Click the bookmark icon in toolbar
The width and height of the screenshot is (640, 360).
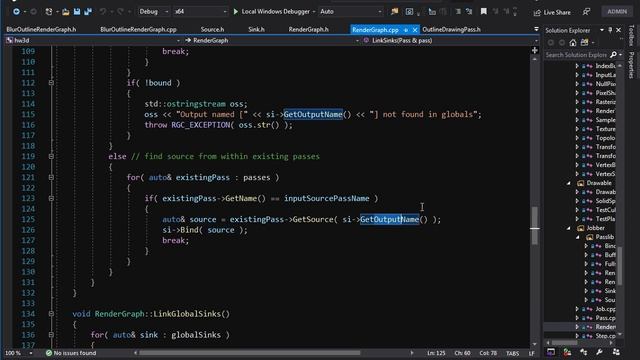tap(484, 11)
